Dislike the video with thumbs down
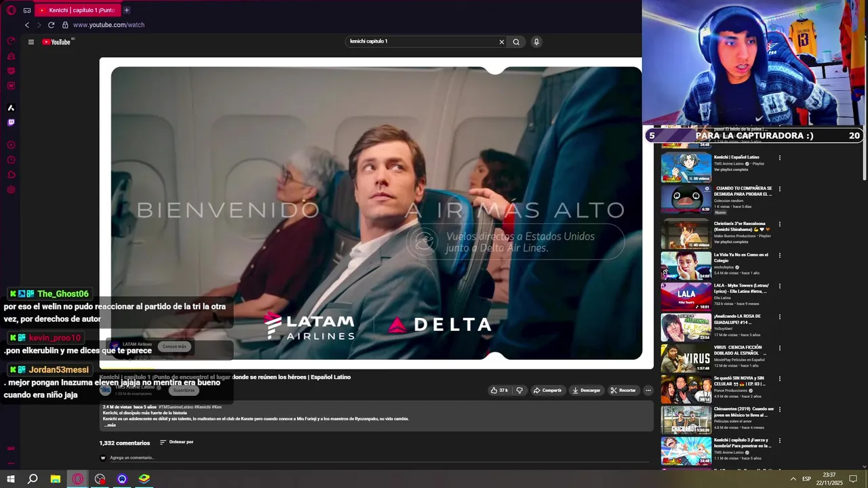 [519, 390]
